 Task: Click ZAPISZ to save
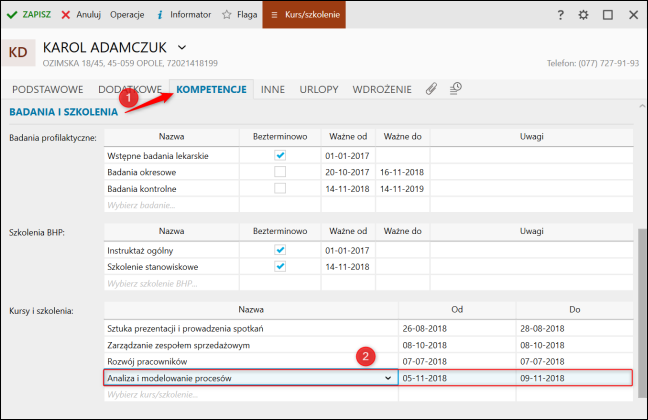[36, 15]
